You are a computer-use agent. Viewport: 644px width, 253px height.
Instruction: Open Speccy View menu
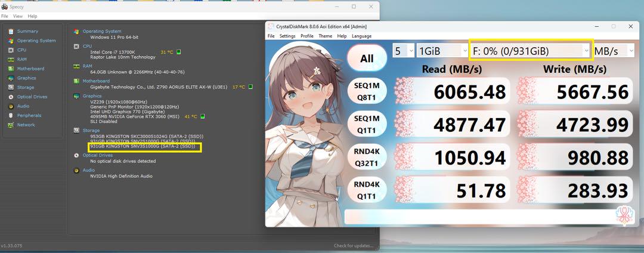coord(18,17)
